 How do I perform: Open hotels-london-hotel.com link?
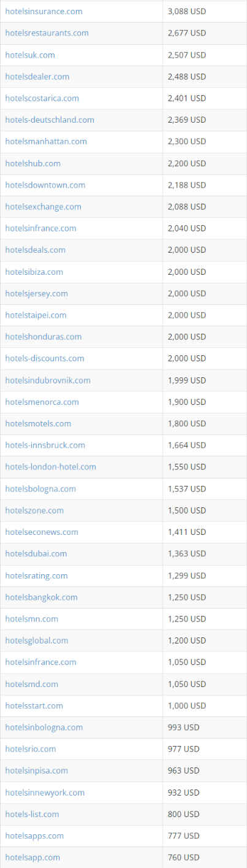[50, 467]
